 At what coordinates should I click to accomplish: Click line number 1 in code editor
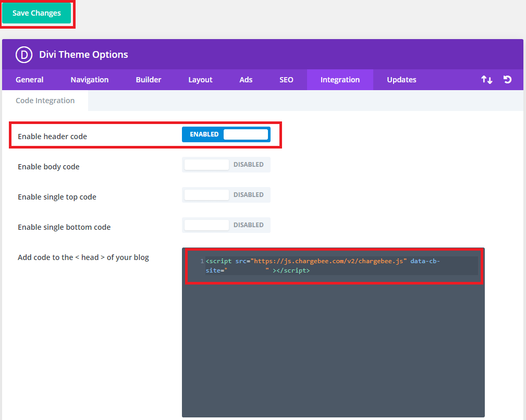[x=202, y=261]
